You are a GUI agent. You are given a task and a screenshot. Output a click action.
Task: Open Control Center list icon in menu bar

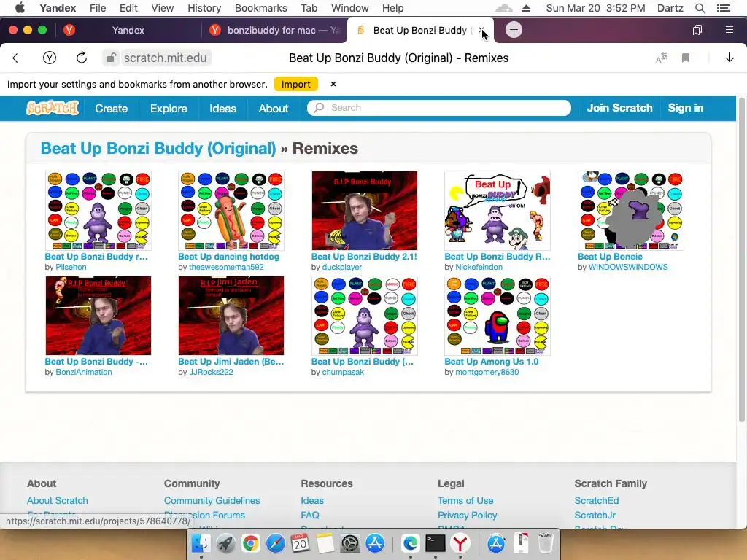coord(723,8)
